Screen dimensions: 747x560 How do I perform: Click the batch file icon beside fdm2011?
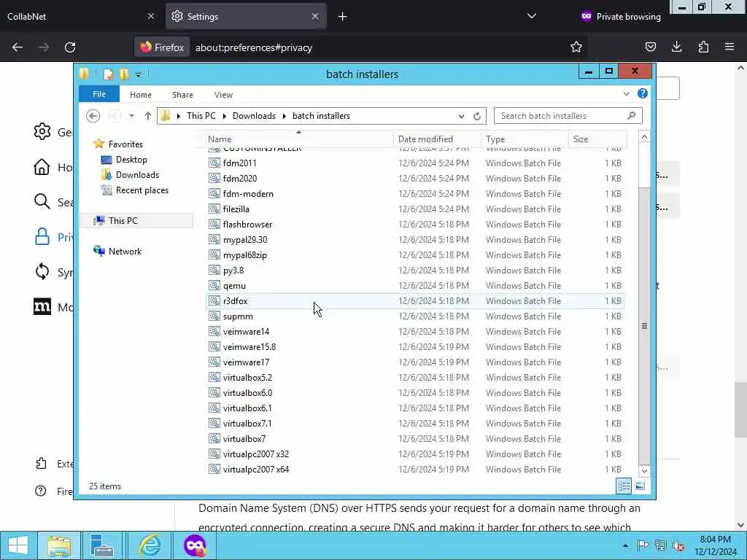214,163
